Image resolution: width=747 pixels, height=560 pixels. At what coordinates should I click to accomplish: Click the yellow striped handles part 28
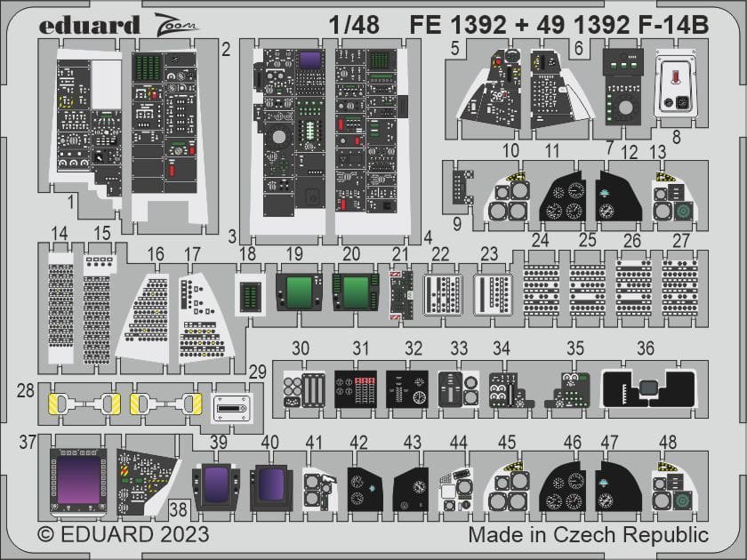coord(125,404)
